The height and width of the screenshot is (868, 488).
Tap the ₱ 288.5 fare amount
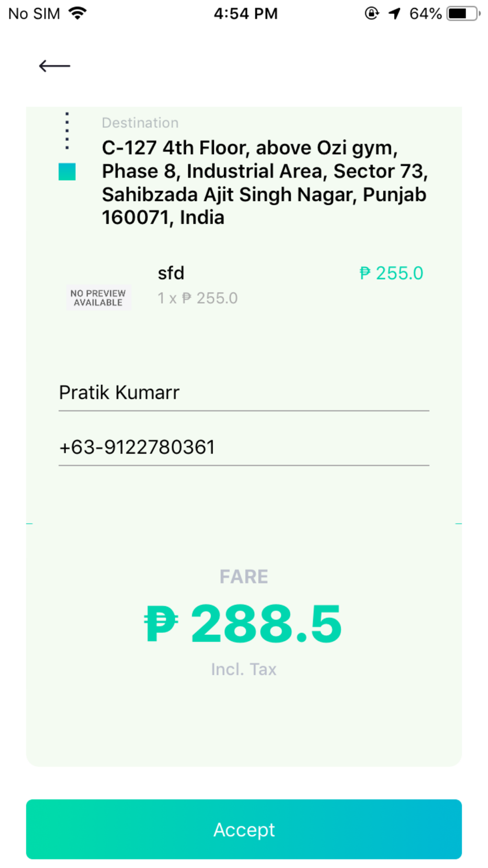243,623
